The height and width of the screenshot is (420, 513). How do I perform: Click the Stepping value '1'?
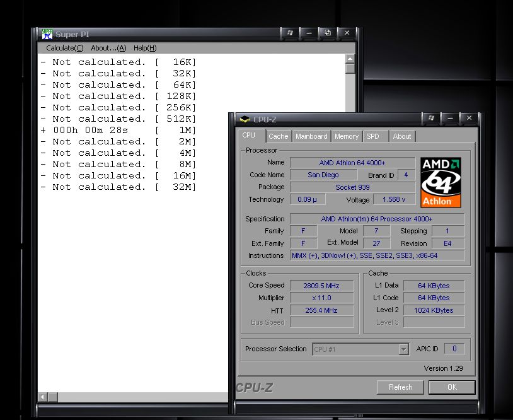448,231
